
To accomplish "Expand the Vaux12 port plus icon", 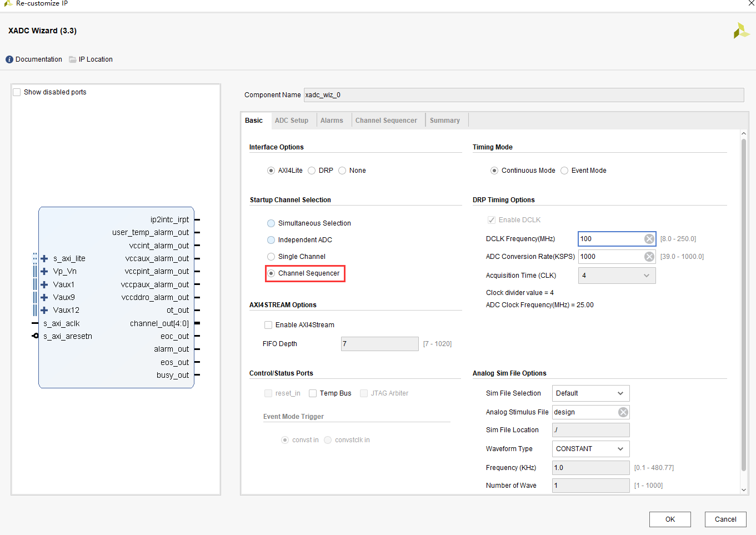I will point(44,310).
